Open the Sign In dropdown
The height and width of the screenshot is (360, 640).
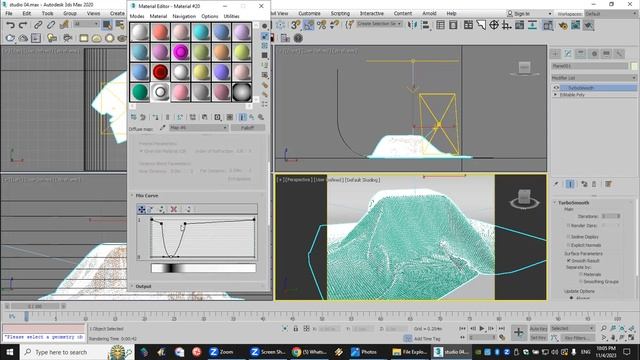pos(529,13)
